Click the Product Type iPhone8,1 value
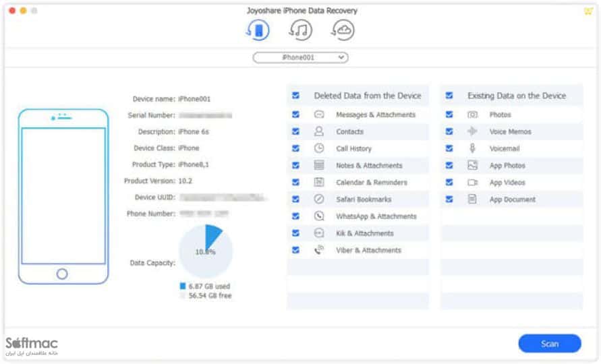This screenshot has width=601, height=364. [194, 164]
